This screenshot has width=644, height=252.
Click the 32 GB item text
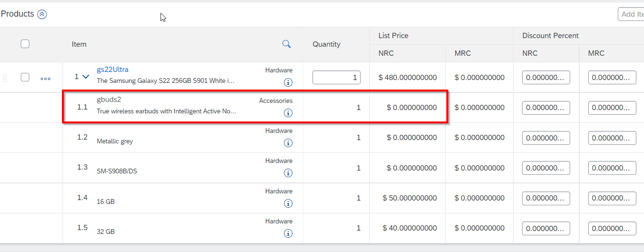106,232
